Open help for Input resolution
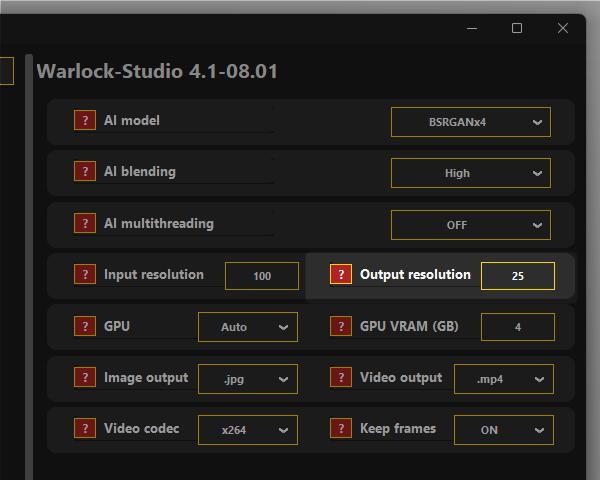Image resolution: width=600 pixels, height=480 pixels. pos(85,274)
